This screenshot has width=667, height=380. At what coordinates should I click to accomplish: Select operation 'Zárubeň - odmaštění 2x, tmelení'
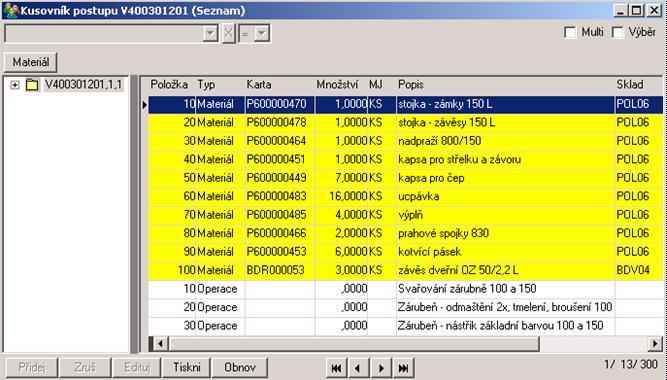405,307
